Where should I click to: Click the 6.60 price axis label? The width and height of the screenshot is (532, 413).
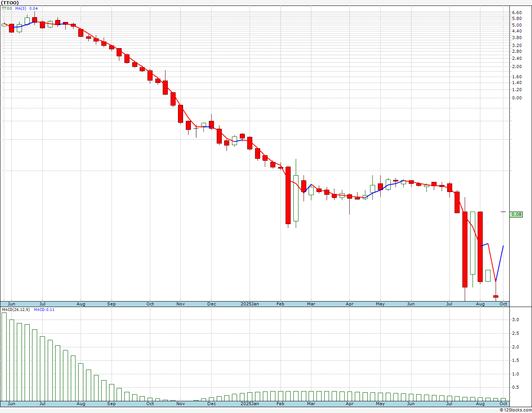516,13
